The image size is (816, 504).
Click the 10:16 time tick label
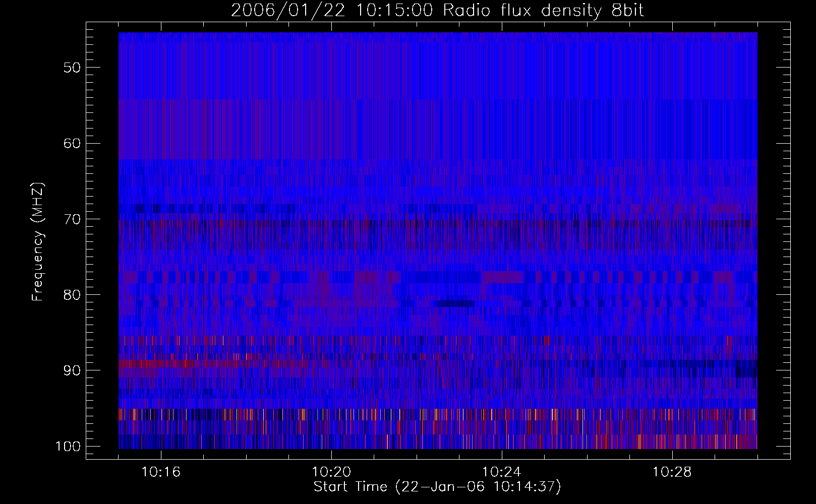pos(161,472)
